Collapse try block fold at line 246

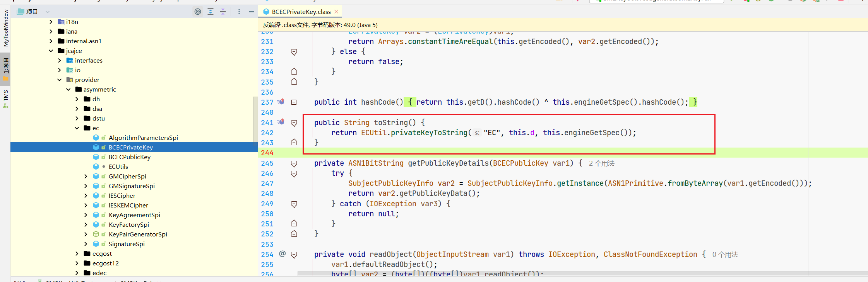point(294,173)
